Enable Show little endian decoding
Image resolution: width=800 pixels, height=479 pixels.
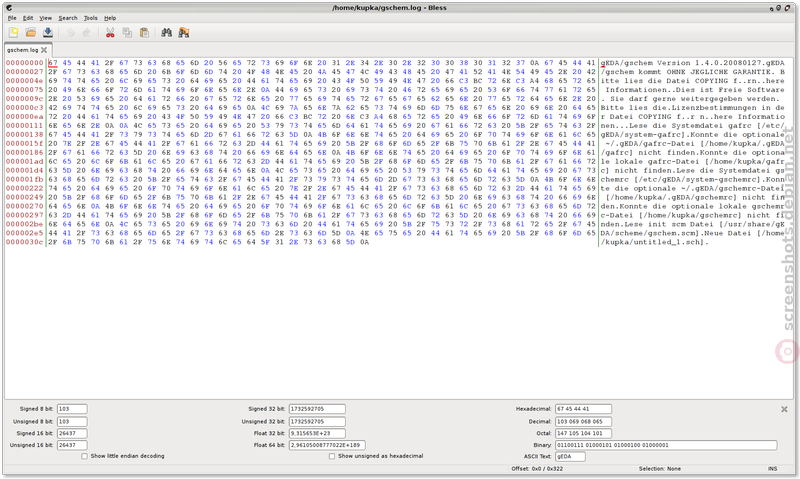pyautogui.click(x=84, y=457)
